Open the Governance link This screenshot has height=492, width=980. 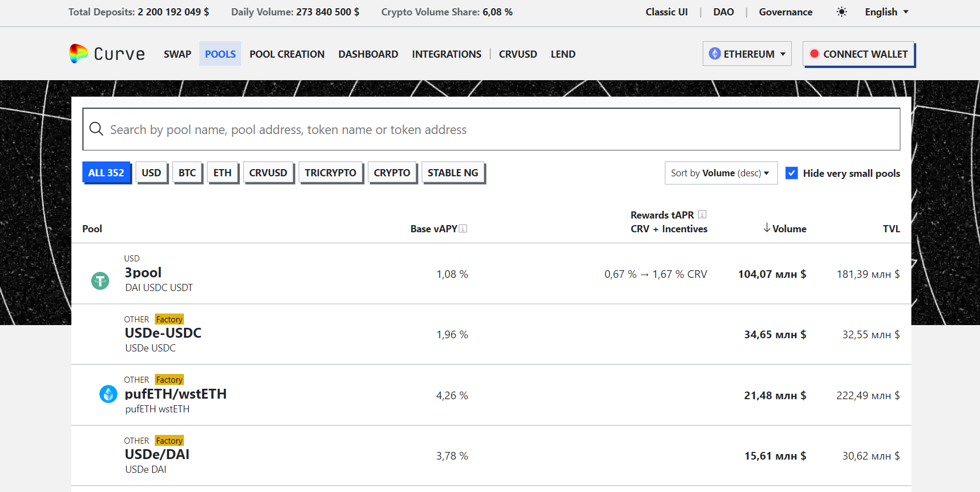786,12
